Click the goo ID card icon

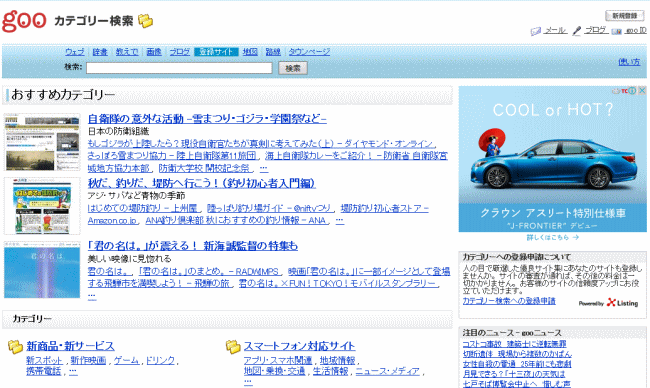(617, 31)
